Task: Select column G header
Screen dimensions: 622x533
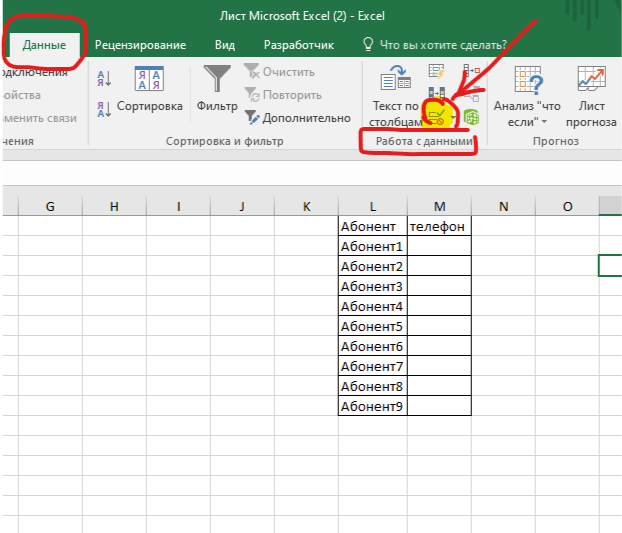Action: (50, 206)
